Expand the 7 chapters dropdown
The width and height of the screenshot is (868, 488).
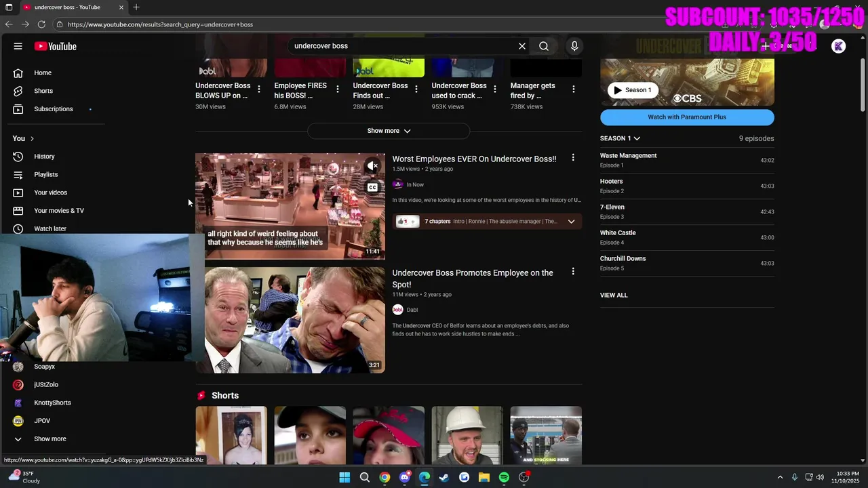(571, 222)
